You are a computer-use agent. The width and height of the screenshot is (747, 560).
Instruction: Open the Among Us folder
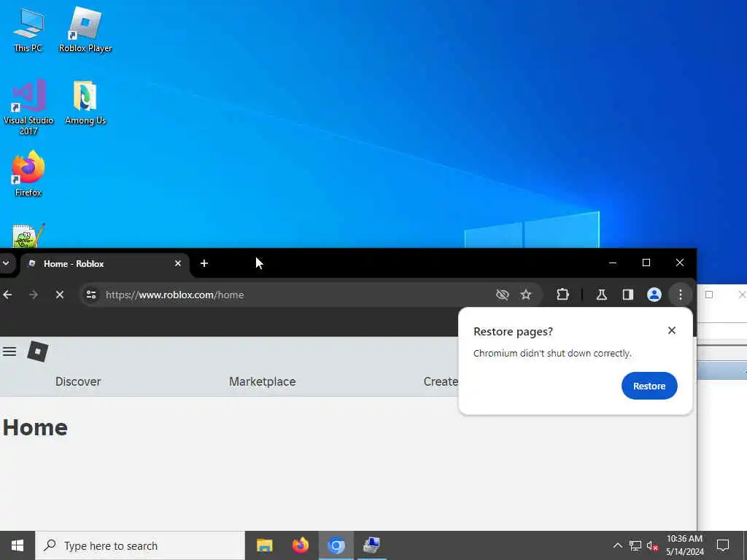(85, 102)
